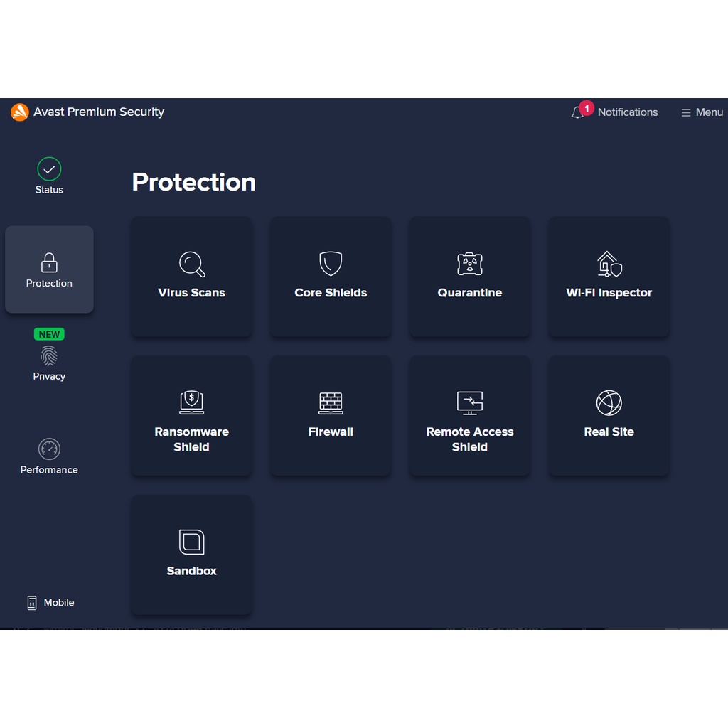Open the Remote Access Shield icon
Viewport: 728px width, 728px height.
tap(469, 402)
